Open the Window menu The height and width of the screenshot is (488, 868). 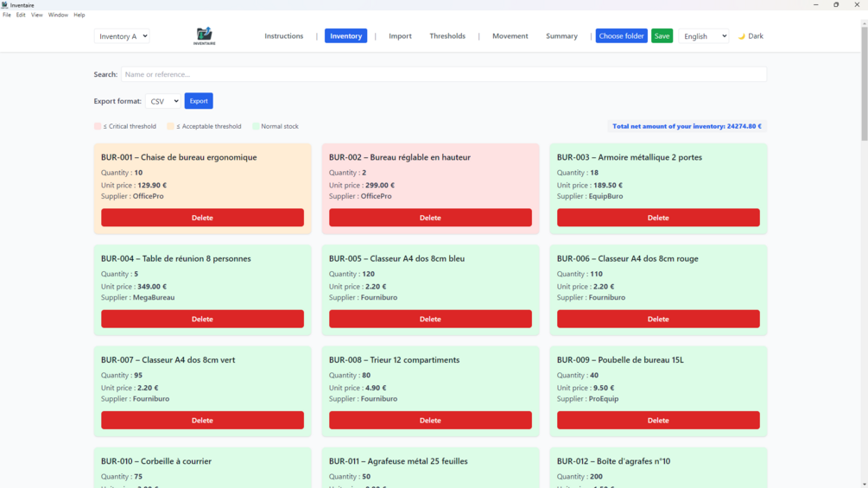pyautogui.click(x=58, y=15)
